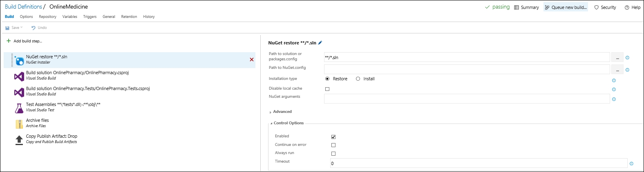The height and width of the screenshot is (172, 644).
Task: Click the Archive files zip icon
Action: coord(19,124)
